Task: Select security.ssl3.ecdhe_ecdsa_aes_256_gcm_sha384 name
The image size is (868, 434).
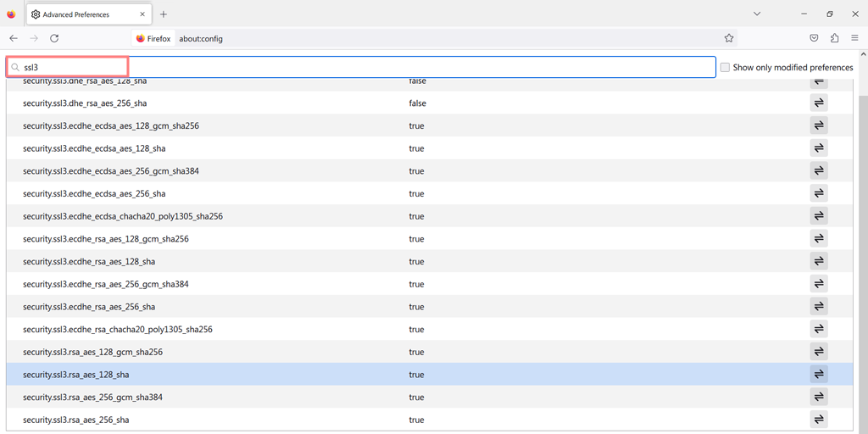Action: click(x=111, y=171)
